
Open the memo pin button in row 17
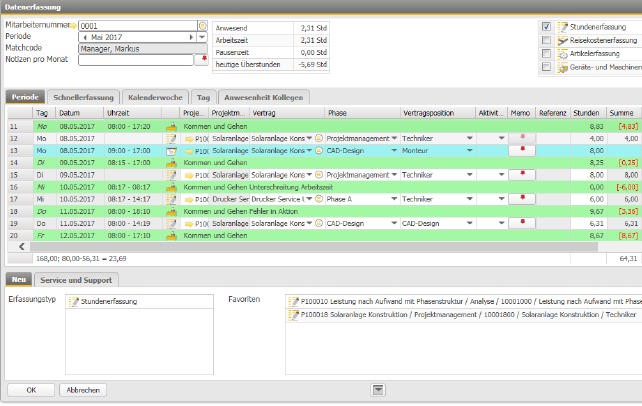(x=522, y=199)
